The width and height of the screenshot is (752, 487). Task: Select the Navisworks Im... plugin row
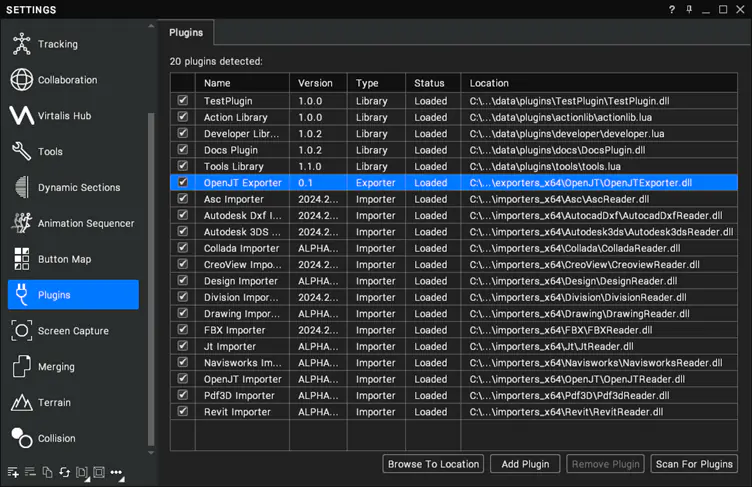(x=454, y=363)
